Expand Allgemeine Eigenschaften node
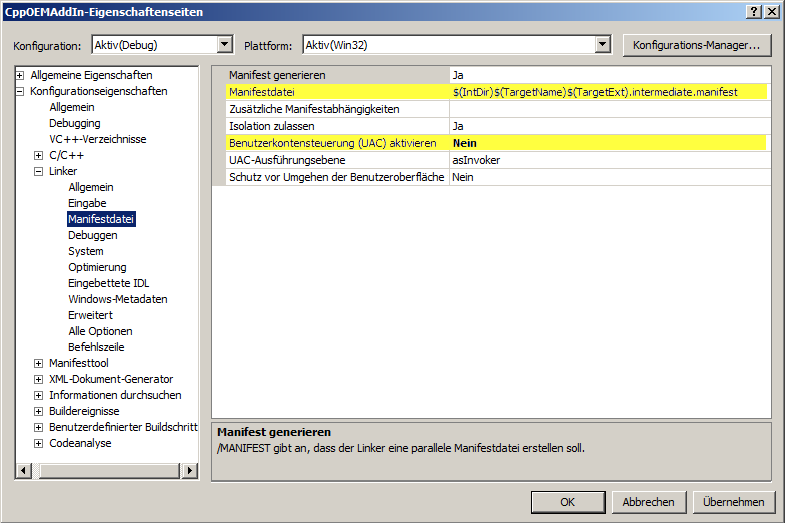 tap(20, 75)
